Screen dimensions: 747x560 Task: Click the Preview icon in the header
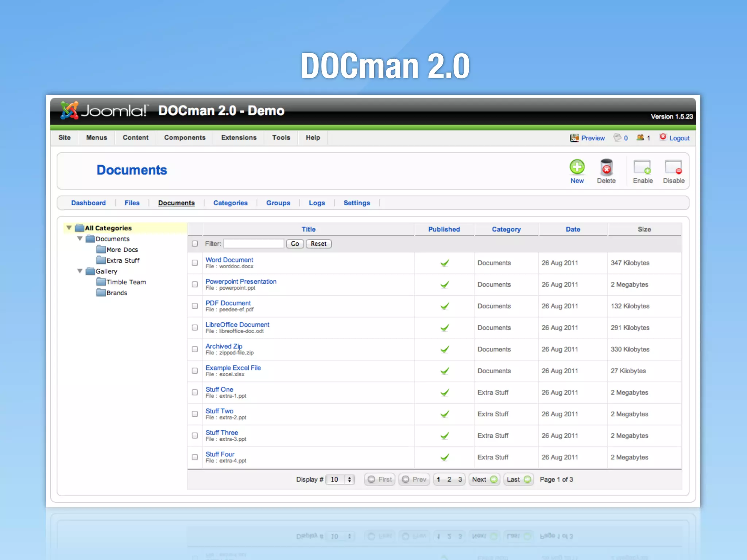[x=574, y=138]
